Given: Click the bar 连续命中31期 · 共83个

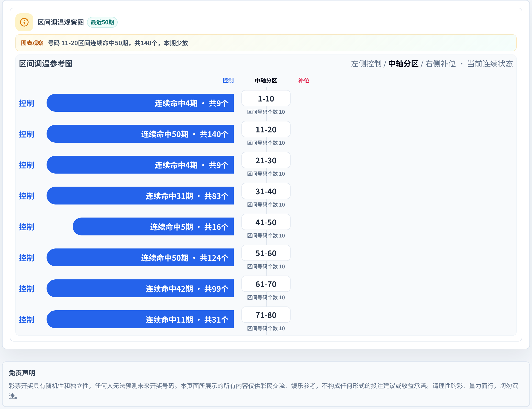Looking at the screenshot, I should (140, 196).
